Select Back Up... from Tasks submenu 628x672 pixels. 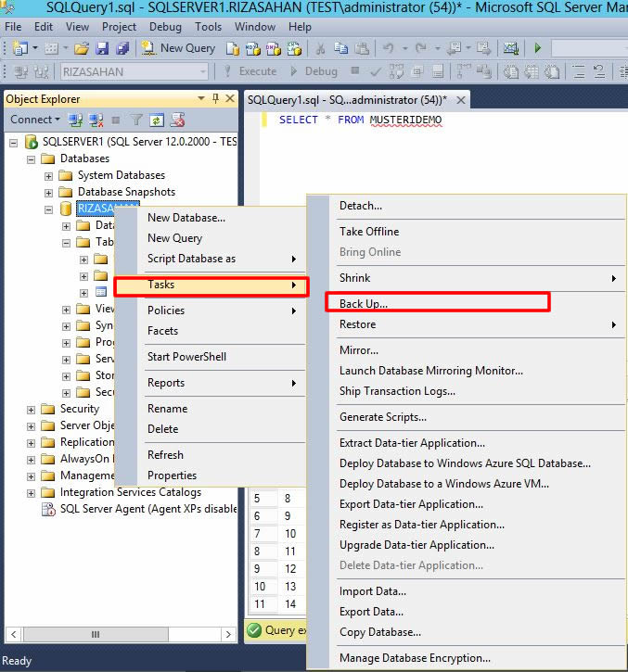(363, 303)
